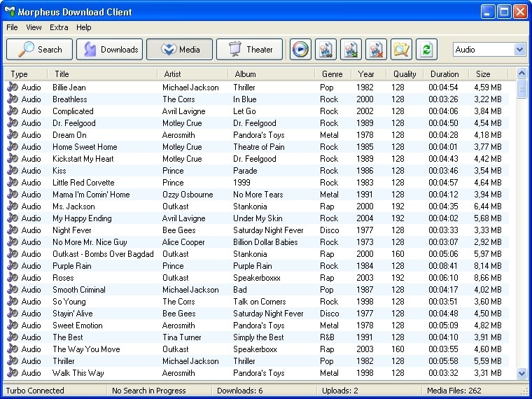The width and height of the screenshot is (532, 399).
Task: Click the Downloads: 6 status entry
Action: coord(240,391)
